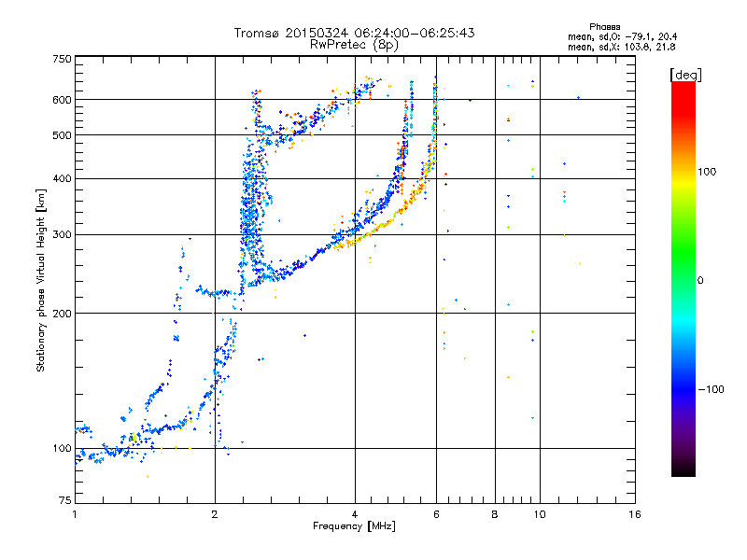Click the black bottom of the phase colorbar

coord(684,469)
